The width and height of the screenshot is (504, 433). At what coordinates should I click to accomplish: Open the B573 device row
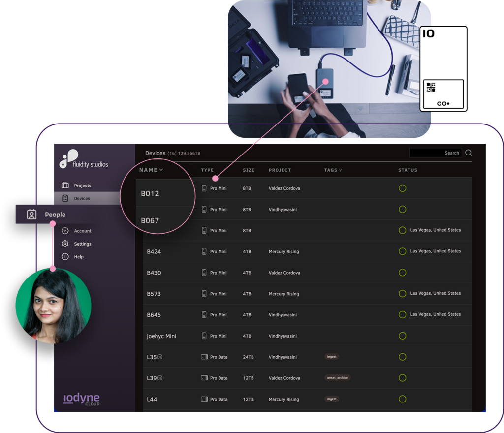308,294
